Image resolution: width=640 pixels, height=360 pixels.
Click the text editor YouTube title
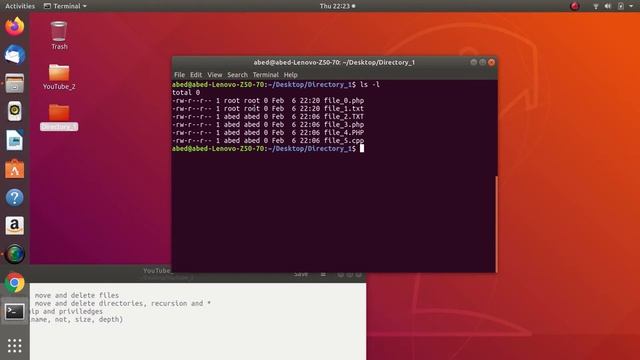coord(157,271)
